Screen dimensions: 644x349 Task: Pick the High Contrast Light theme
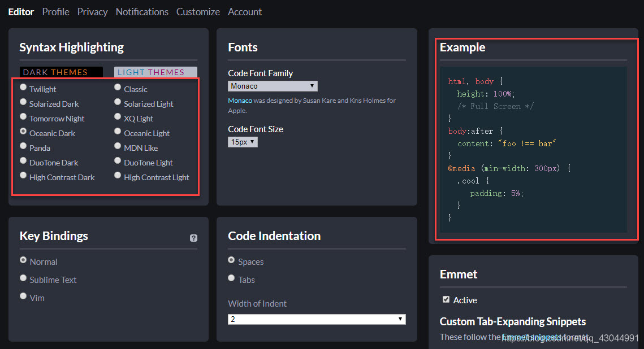click(x=118, y=176)
